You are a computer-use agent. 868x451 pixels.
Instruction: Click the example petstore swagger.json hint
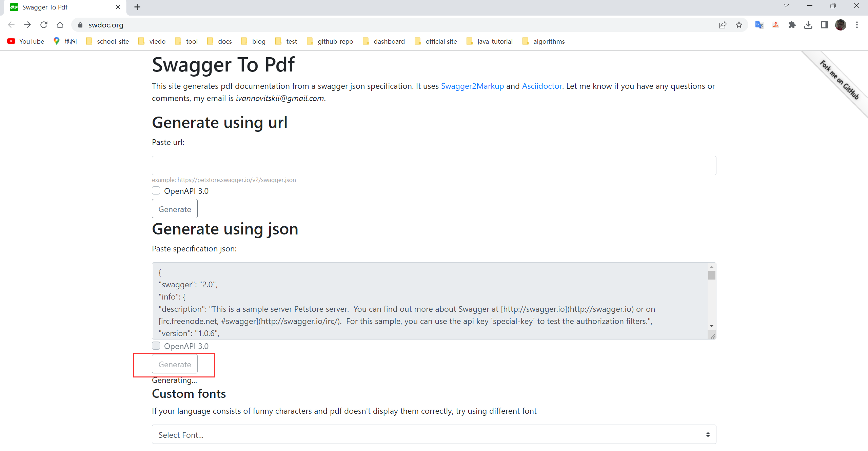click(224, 180)
